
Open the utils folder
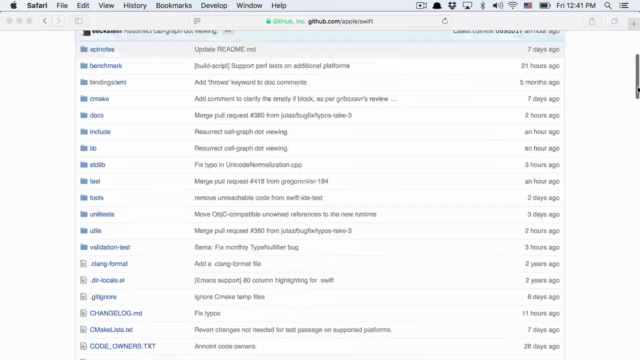click(96, 231)
